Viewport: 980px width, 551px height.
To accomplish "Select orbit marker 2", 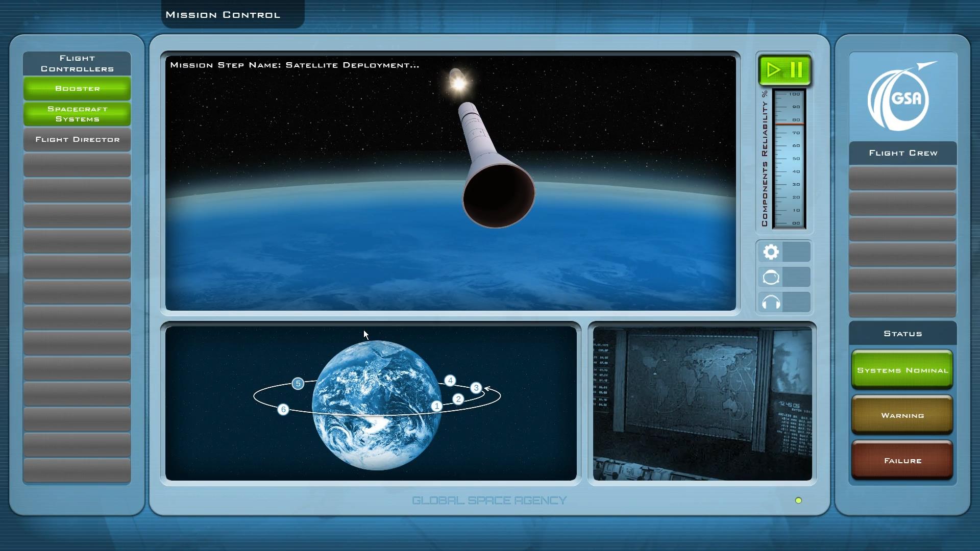I will click(x=458, y=399).
